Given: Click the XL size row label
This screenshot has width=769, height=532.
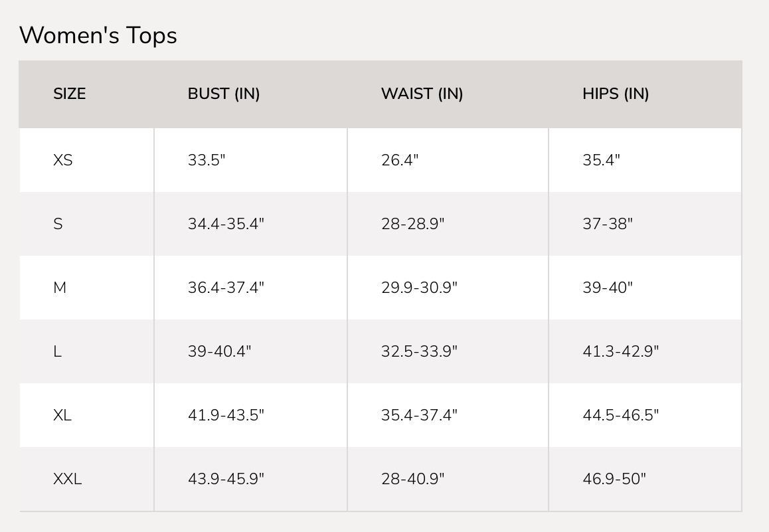Looking at the screenshot, I should [62, 415].
